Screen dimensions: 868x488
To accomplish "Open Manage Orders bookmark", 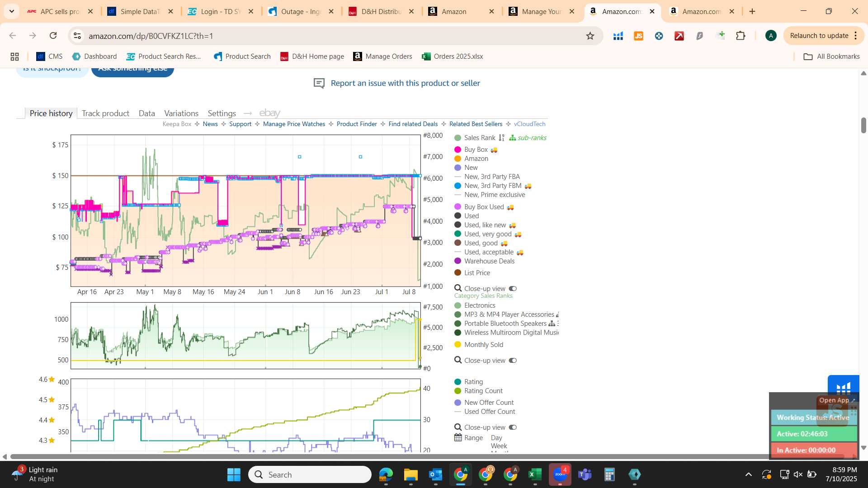I will (x=383, y=56).
